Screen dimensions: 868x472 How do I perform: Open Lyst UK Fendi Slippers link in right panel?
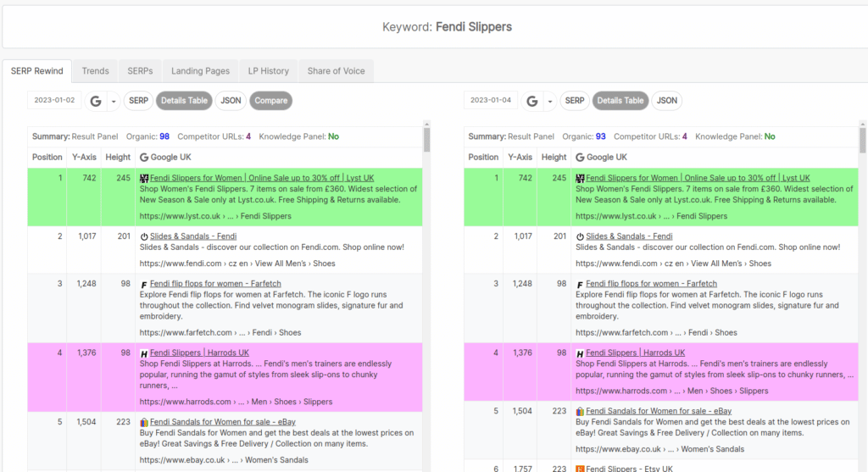(x=698, y=178)
